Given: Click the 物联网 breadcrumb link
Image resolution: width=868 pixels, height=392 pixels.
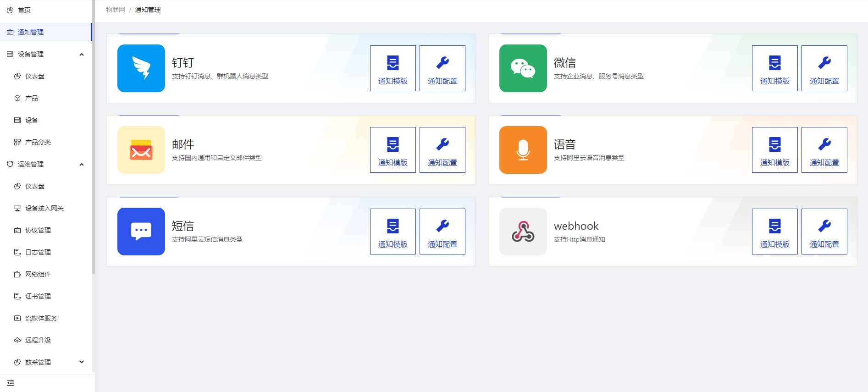Looking at the screenshot, I should [115, 10].
